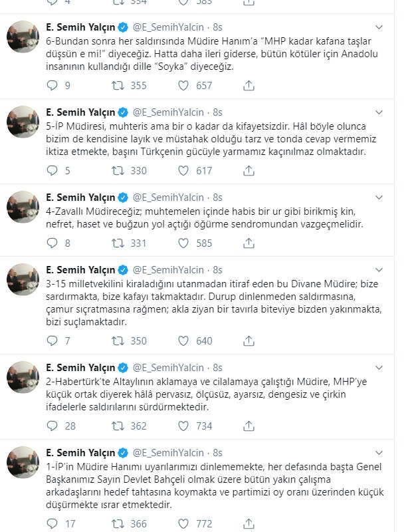Open the dropdown on tweet '1-İP'in Müdire Hanımı'
The height and width of the screenshot is (532, 404).
(379, 454)
